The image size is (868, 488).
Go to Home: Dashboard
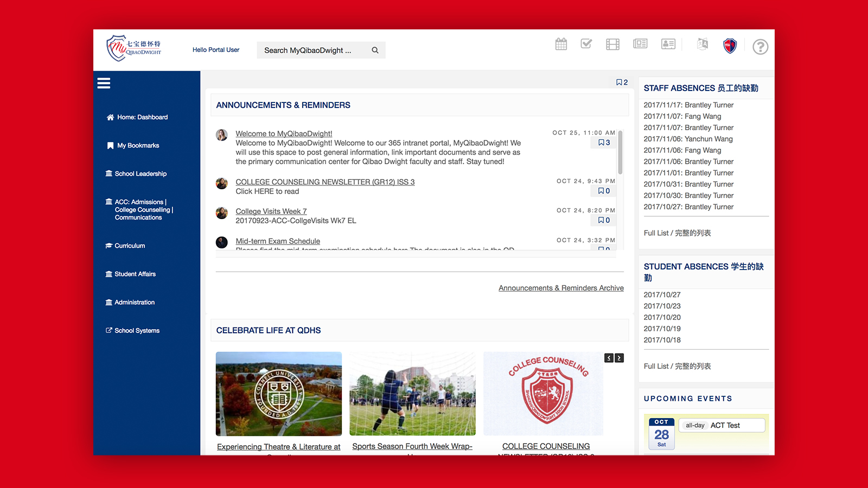[137, 117]
